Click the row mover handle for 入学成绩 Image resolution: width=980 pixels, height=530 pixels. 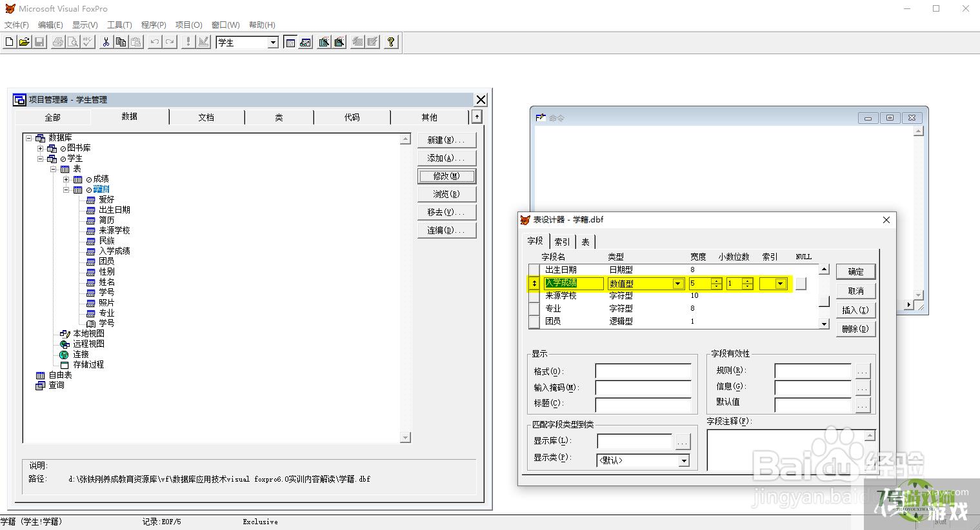[x=534, y=284]
